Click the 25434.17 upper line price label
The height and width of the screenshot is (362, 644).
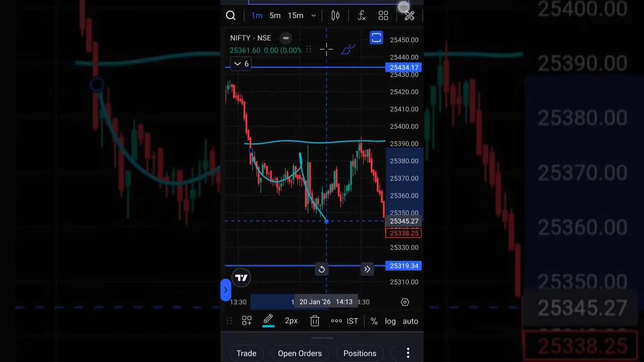click(x=404, y=67)
